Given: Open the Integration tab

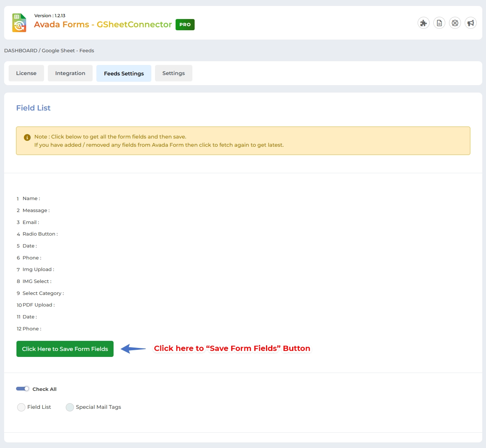Looking at the screenshot, I should [x=70, y=73].
